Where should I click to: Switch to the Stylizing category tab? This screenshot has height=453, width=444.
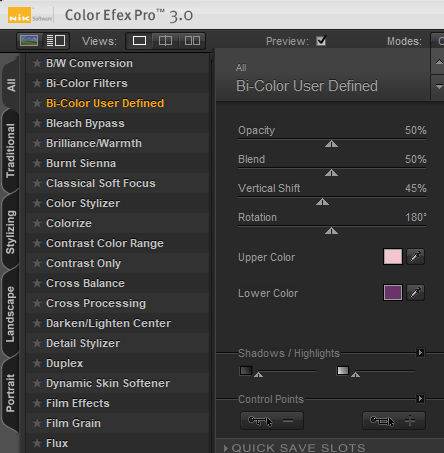tap(11, 232)
